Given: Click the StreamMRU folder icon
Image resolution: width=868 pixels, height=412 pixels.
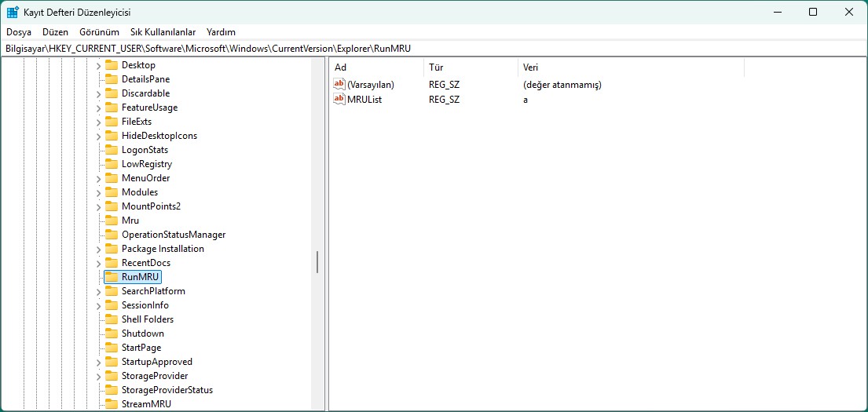Looking at the screenshot, I should pos(112,404).
